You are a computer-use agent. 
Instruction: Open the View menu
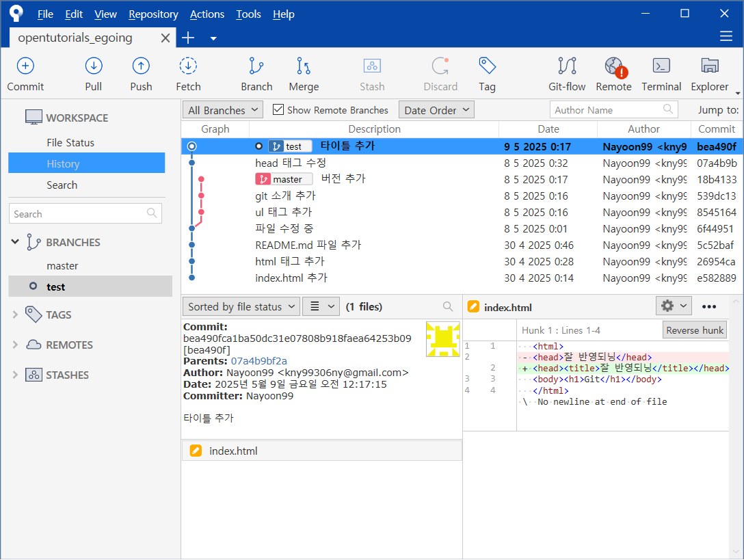[x=105, y=14]
